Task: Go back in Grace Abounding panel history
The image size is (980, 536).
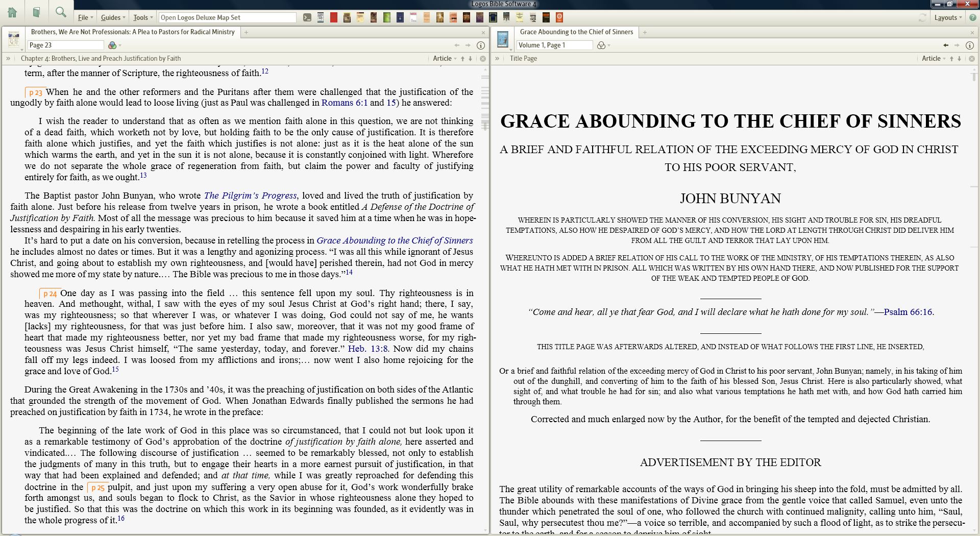Action: click(x=946, y=45)
